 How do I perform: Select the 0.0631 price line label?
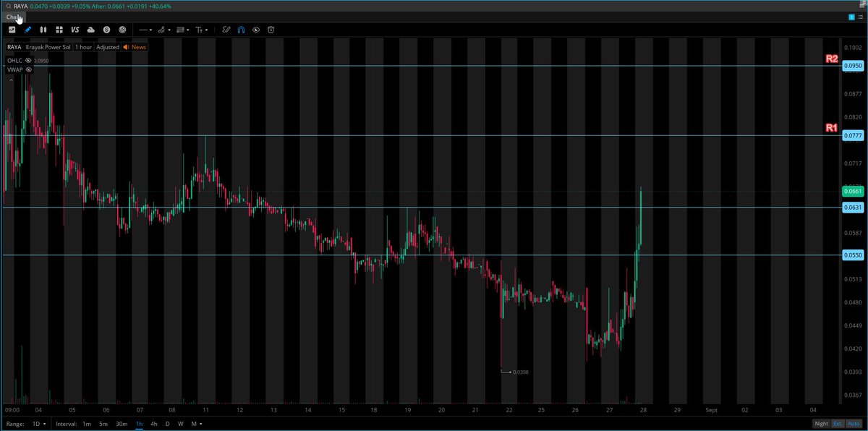pos(854,208)
